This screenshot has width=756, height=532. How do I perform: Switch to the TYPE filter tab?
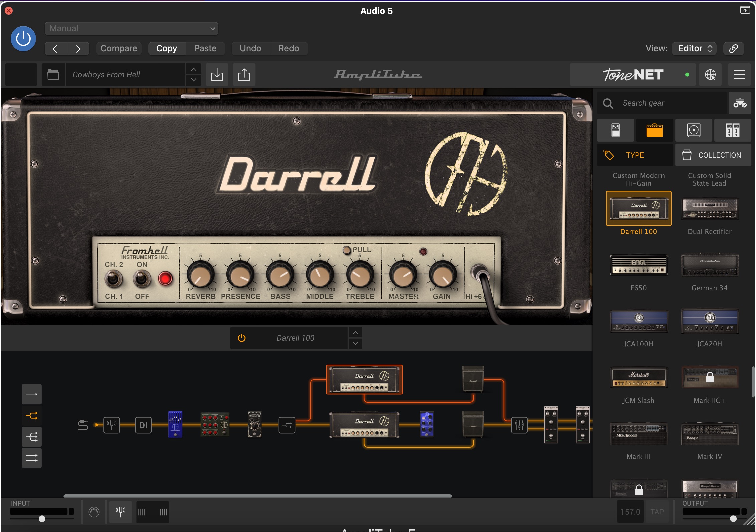(635, 155)
